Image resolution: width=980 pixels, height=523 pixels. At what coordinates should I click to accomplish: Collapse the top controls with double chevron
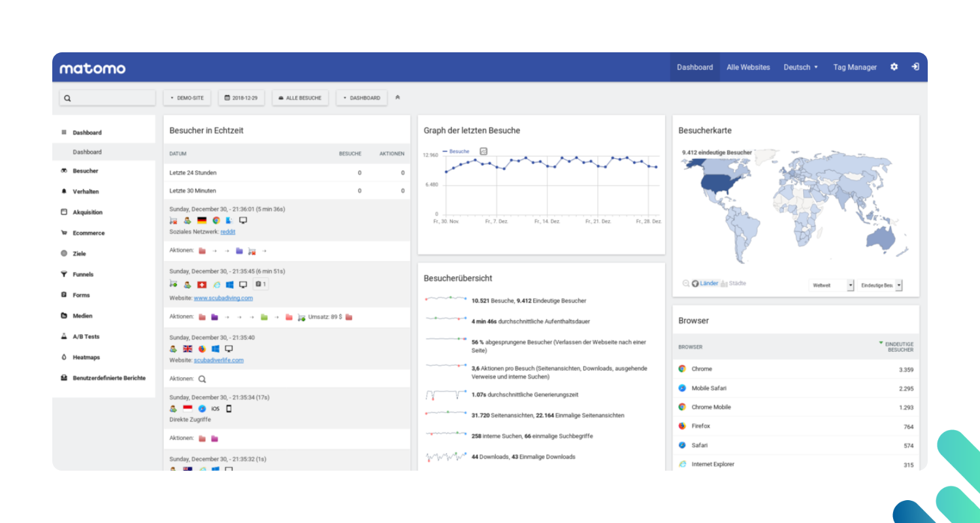(397, 97)
